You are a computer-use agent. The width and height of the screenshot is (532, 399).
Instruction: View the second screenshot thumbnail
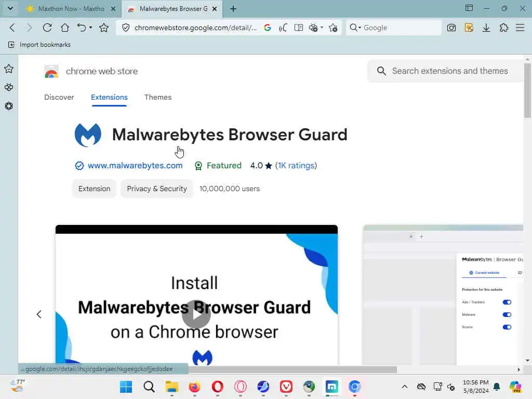443,295
